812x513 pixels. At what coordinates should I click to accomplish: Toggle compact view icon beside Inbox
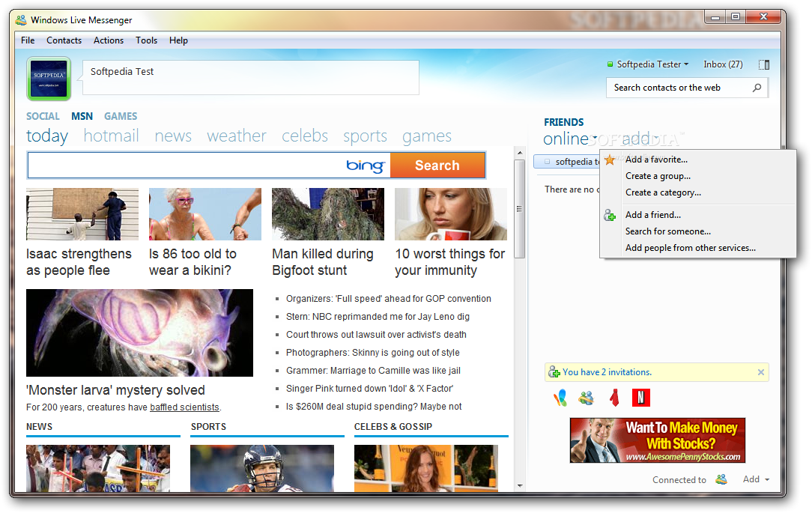click(764, 64)
